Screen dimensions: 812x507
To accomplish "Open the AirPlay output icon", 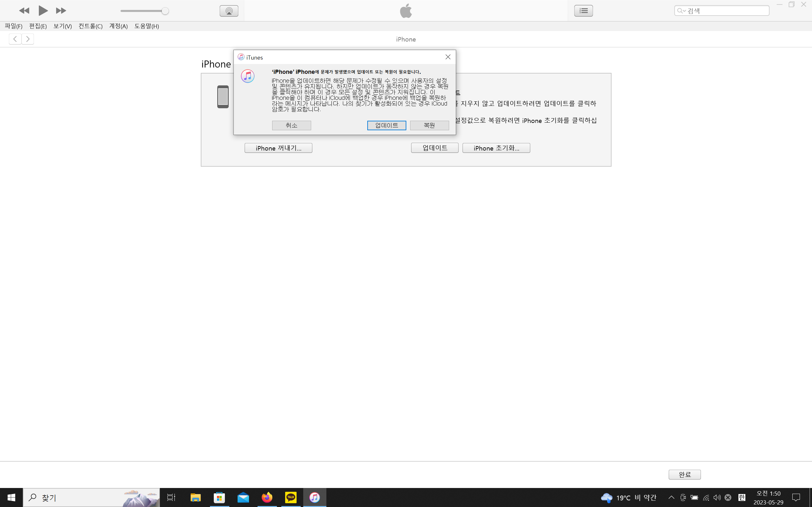I will pos(229,11).
